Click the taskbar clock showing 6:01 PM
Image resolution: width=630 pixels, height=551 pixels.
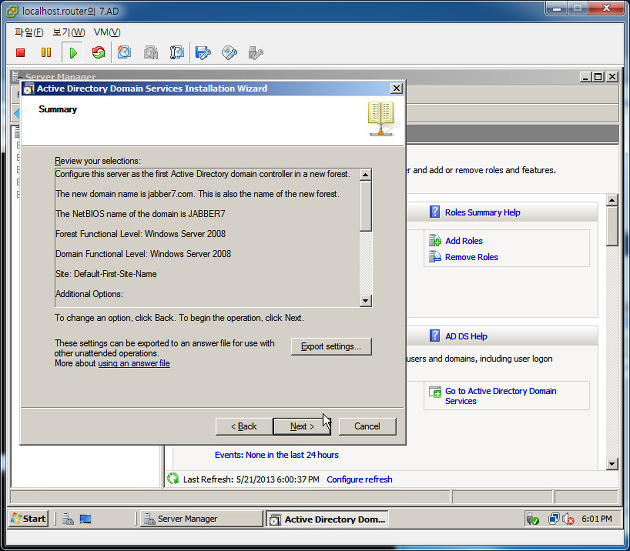[597, 519]
